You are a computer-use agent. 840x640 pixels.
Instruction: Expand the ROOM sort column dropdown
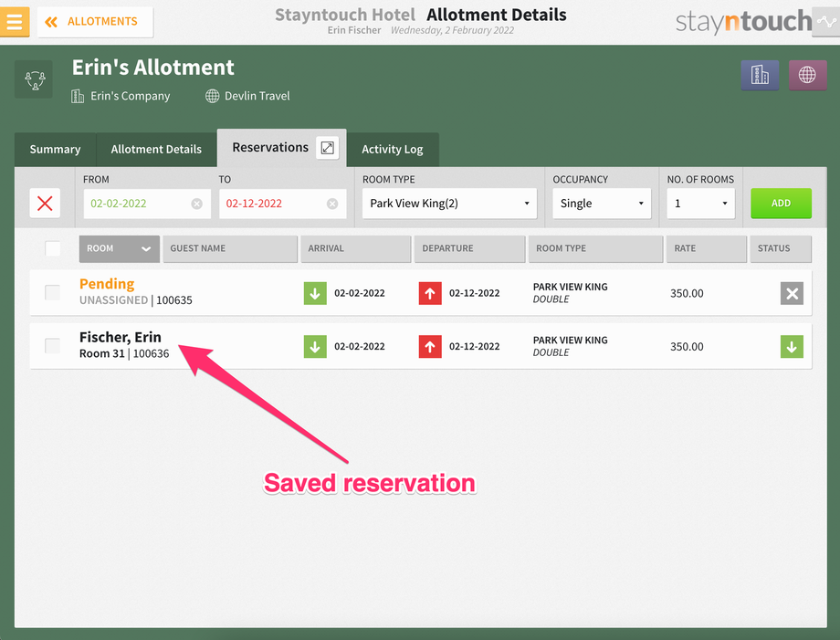pos(120,249)
